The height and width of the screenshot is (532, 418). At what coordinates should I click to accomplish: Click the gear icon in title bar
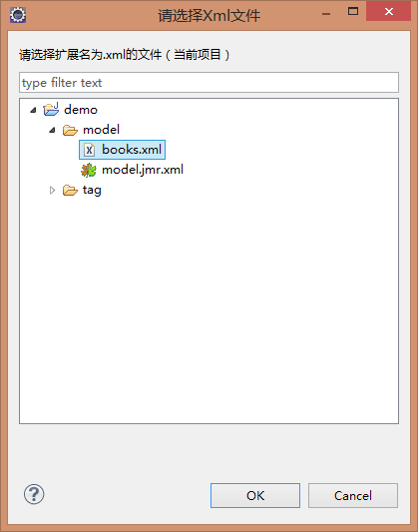(18, 15)
